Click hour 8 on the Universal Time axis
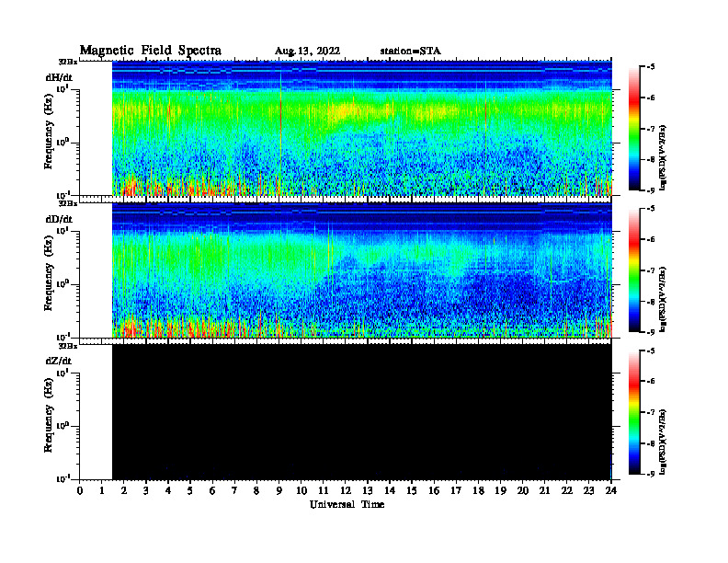The width and height of the screenshot is (728, 563). pos(256,490)
